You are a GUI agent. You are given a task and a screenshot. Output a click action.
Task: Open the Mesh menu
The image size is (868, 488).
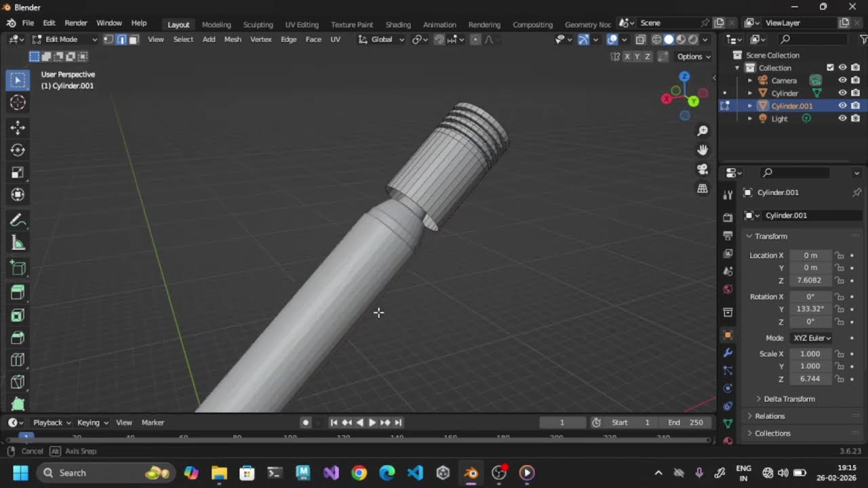point(233,39)
